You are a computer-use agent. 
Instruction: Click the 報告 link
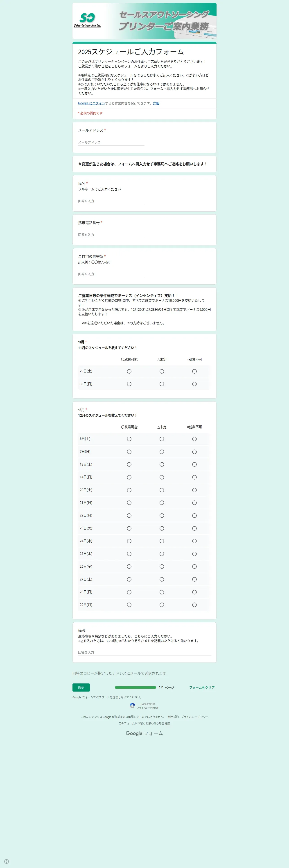point(167,723)
